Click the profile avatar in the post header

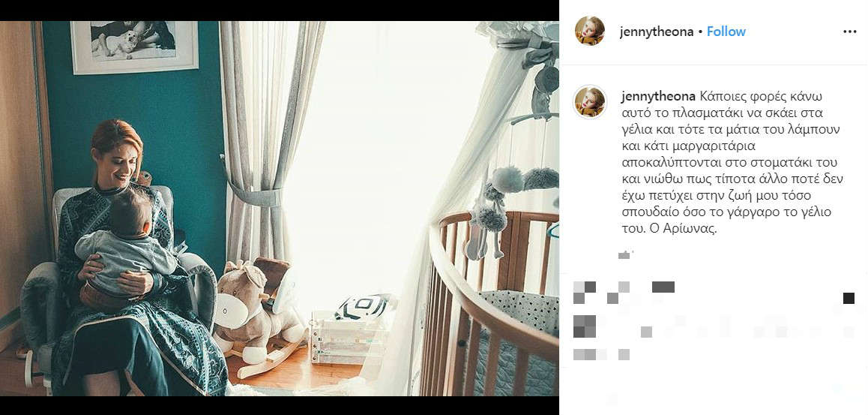[x=590, y=31]
